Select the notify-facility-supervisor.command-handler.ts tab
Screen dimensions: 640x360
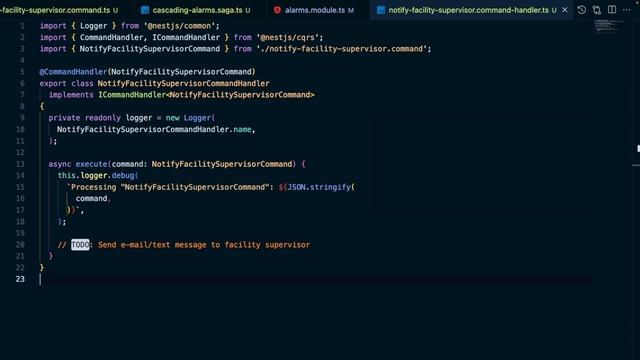[x=468, y=10]
